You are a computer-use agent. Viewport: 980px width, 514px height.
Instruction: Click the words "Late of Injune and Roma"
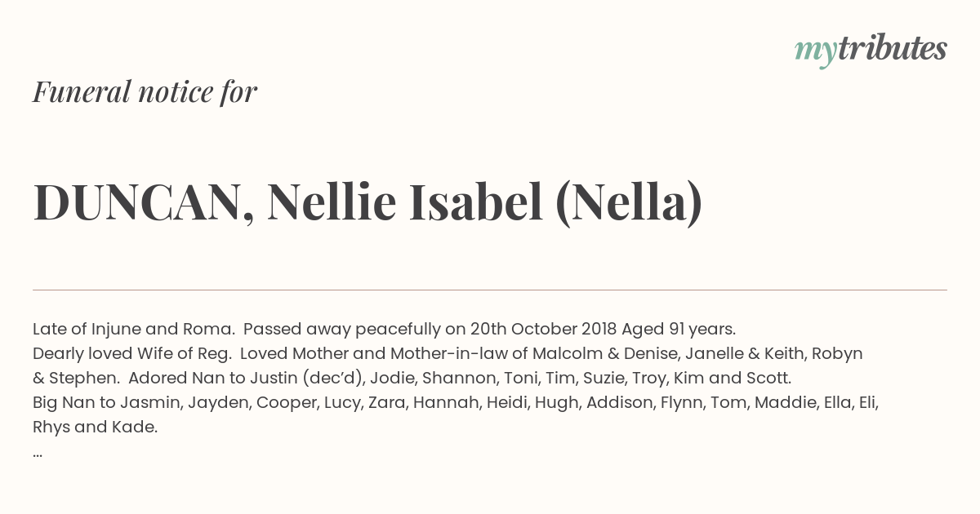[x=134, y=329]
